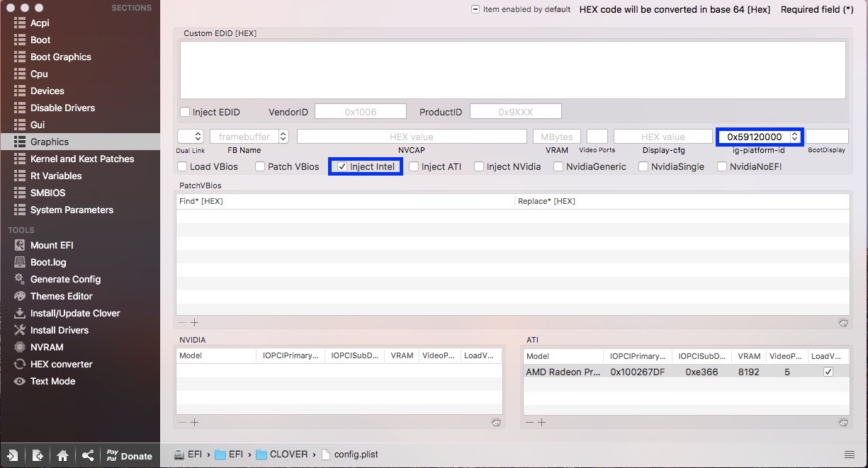Screen dimensions: 868x468
Task: Open the FB Name framebuffer dropdown
Action: [x=283, y=137]
